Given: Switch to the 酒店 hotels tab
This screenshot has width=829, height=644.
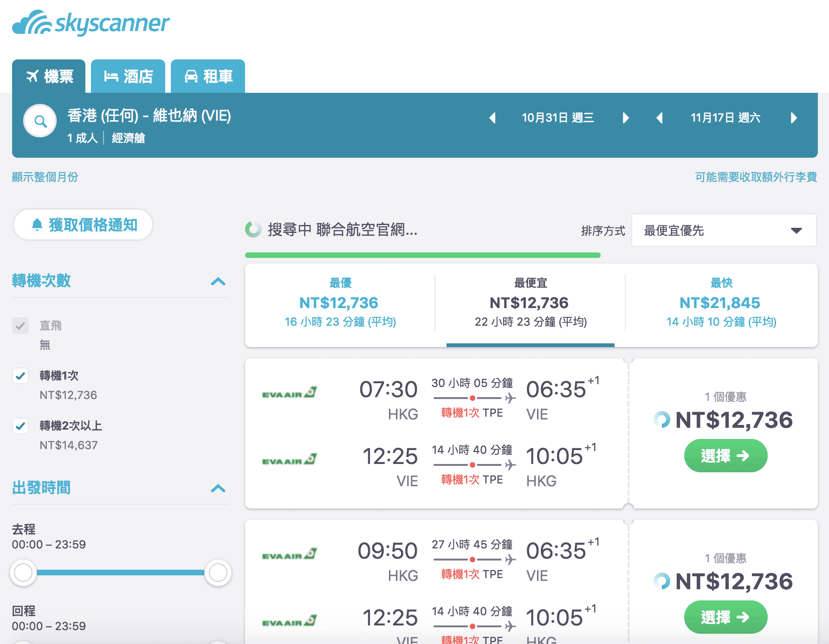Looking at the screenshot, I should point(128,76).
